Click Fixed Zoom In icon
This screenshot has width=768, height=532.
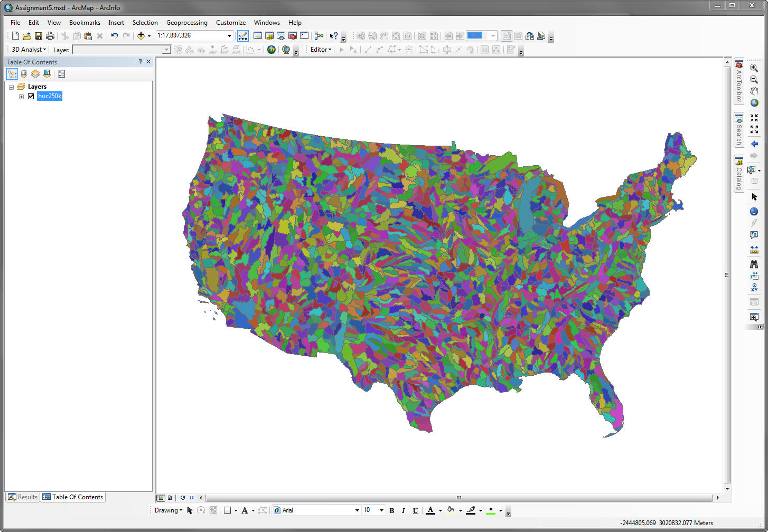[754, 117]
